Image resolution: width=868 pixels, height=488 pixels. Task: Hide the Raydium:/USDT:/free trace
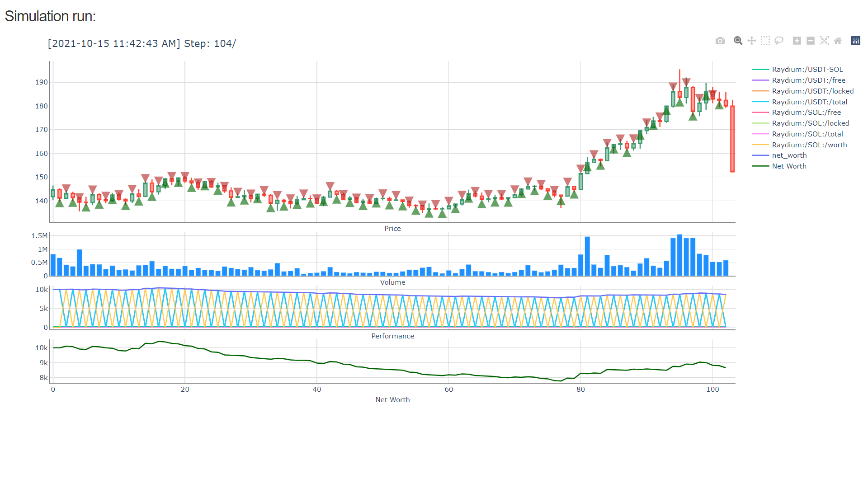click(808, 80)
